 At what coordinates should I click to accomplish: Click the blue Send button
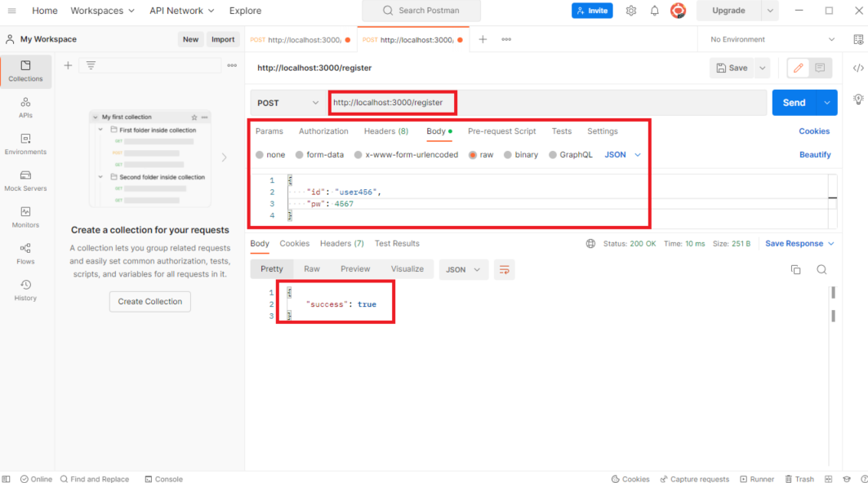(794, 103)
